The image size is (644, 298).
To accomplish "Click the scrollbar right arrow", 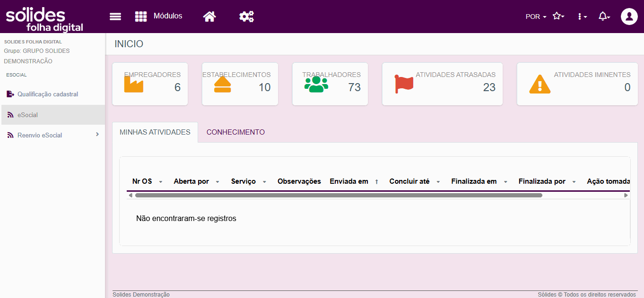I will [626, 195].
